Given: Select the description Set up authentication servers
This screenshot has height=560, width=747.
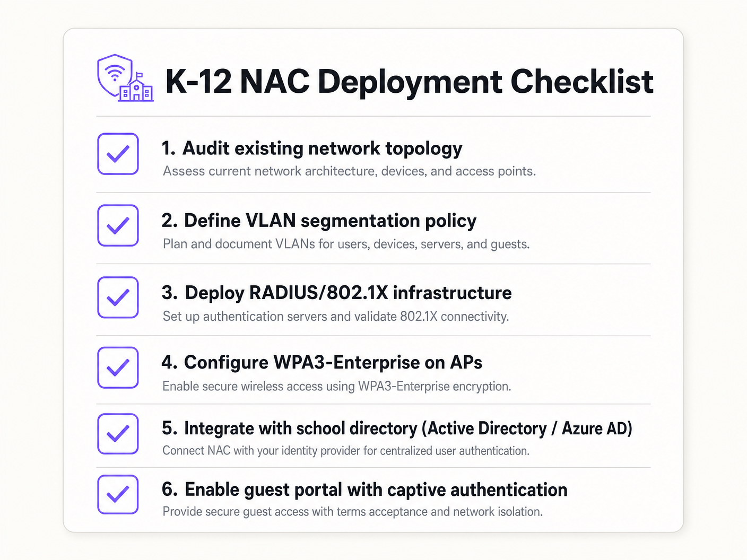Looking at the screenshot, I should coord(336,317).
